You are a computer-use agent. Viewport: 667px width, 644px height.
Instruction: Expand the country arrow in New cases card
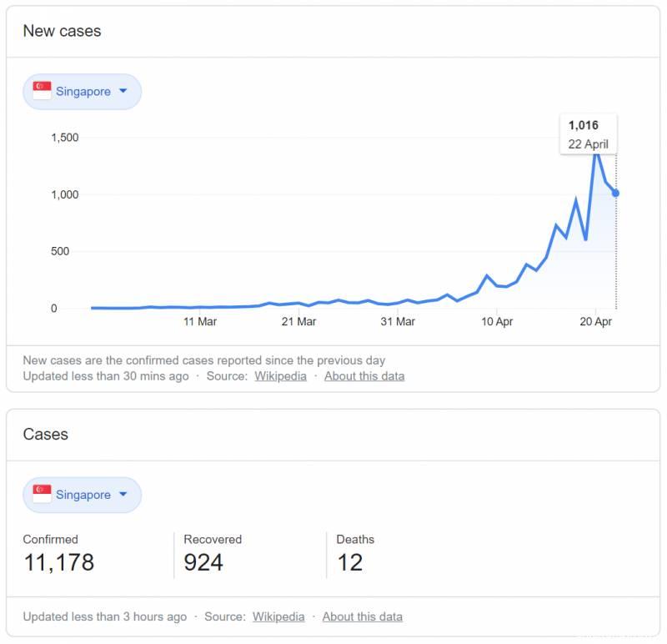(123, 91)
